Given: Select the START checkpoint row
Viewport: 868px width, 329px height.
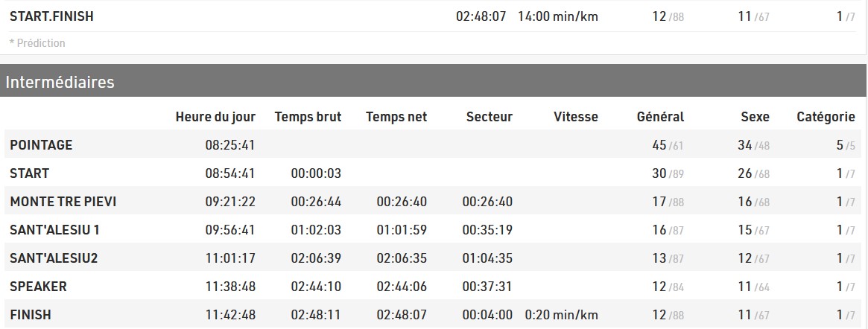Looking at the screenshot, I should click(x=29, y=173).
